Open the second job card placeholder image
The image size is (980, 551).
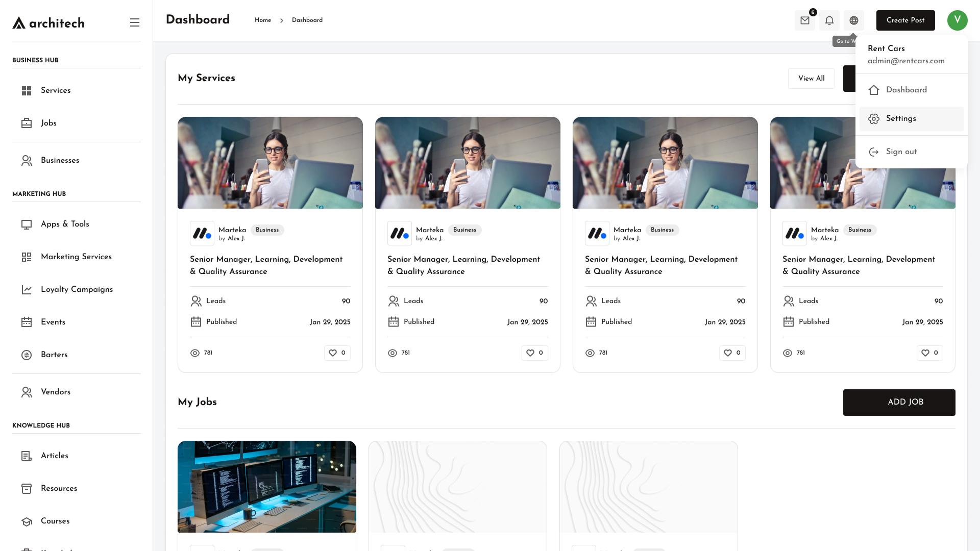458,487
